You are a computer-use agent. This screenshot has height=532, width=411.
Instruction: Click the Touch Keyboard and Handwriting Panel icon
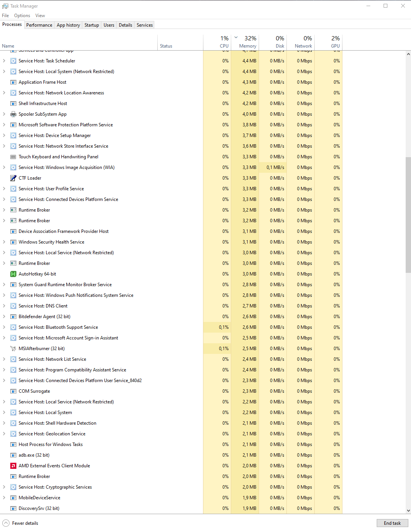pos(13,157)
